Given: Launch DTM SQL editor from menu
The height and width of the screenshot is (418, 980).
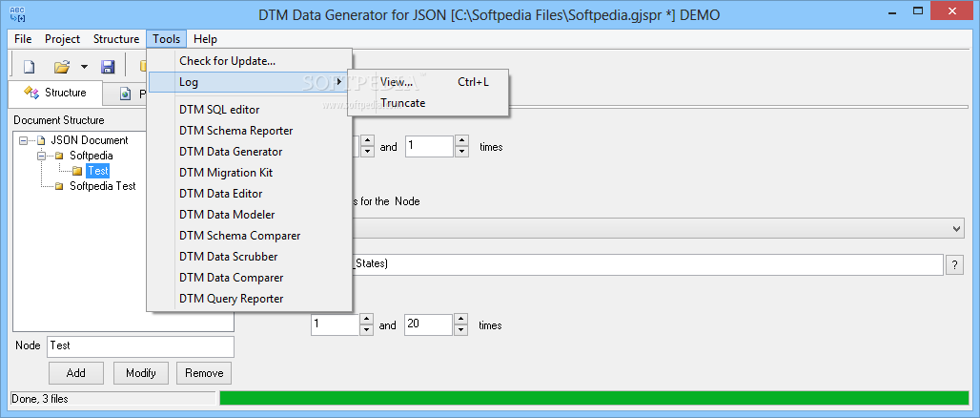Looking at the screenshot, I should [249, 110].
